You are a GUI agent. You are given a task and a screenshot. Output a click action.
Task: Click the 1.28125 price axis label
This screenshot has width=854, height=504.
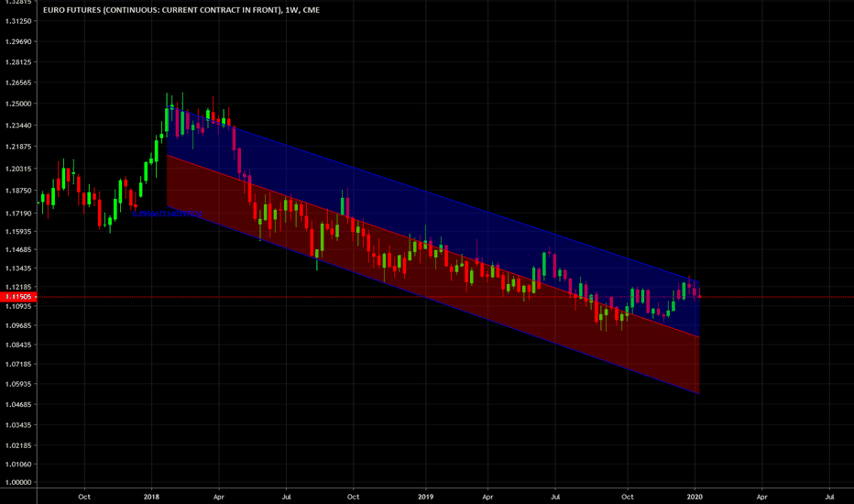click(x=18, y=62)
